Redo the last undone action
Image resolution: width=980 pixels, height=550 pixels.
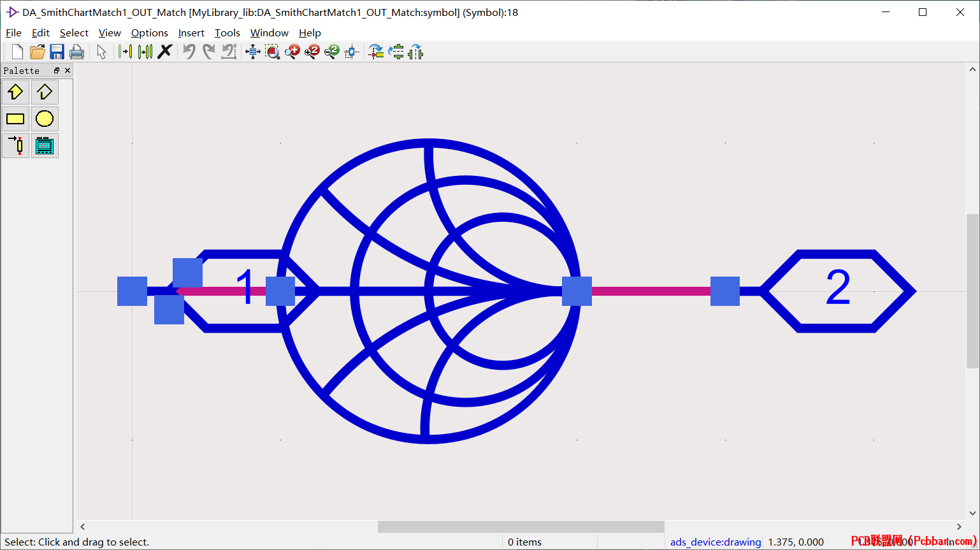tap(209, 52)
